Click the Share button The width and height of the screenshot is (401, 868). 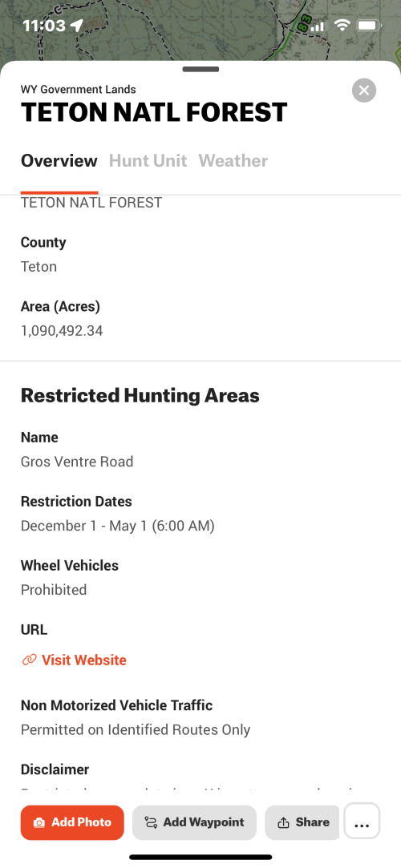point(302,822)
